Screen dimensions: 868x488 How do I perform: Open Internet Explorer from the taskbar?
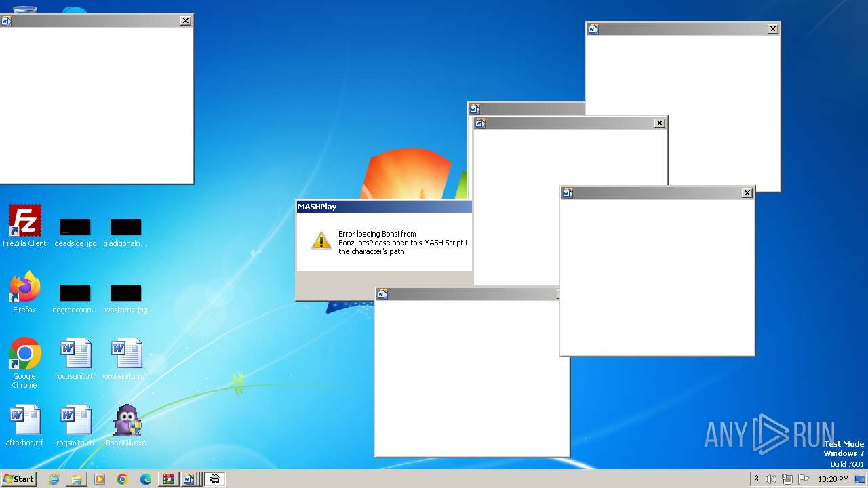click(54, 479)
